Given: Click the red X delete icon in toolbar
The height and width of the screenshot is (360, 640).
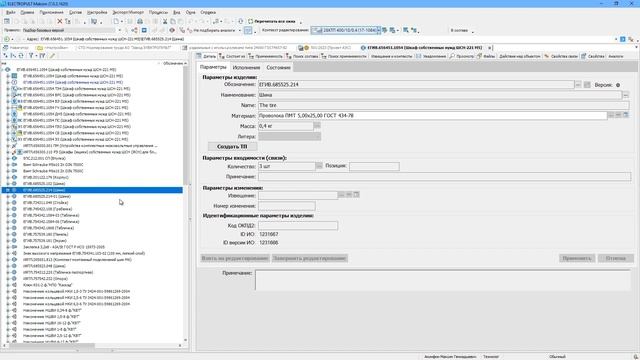Looking at the screenshot, I should [x=60, y=21].
